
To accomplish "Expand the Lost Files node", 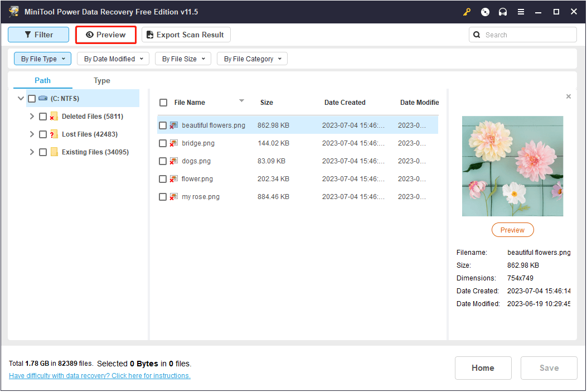I will 32,134.
